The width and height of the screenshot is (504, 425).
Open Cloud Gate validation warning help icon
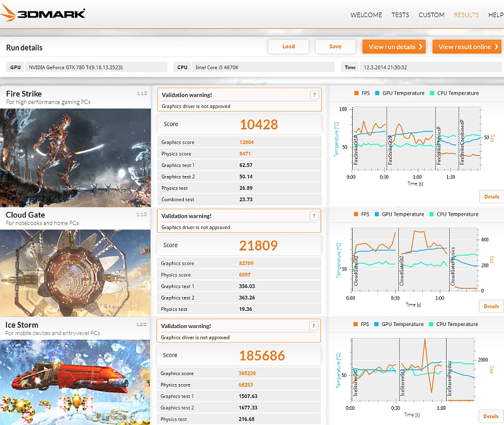(x=314, y=216)
